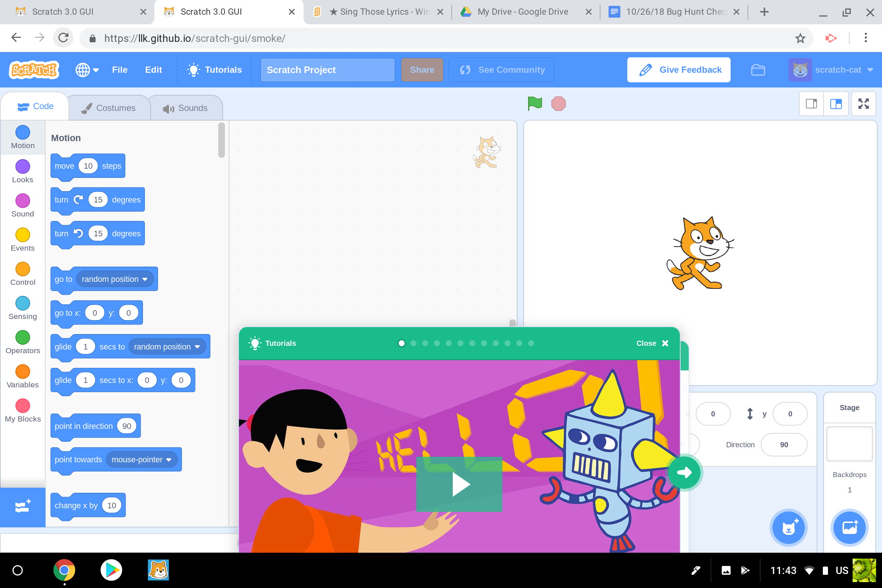Open the language globe dropdown
This screenshot has width=882, height=588.
pos(87,70)
